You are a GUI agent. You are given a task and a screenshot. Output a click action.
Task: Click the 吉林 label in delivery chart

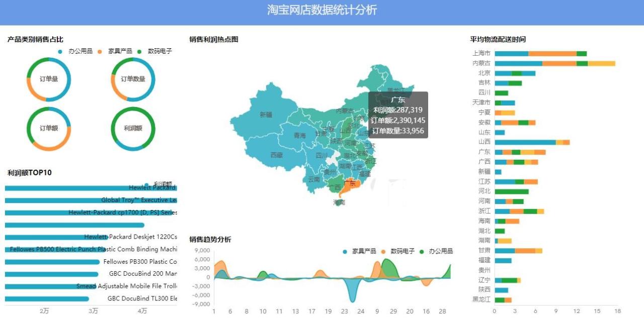[x=485, y=83]
